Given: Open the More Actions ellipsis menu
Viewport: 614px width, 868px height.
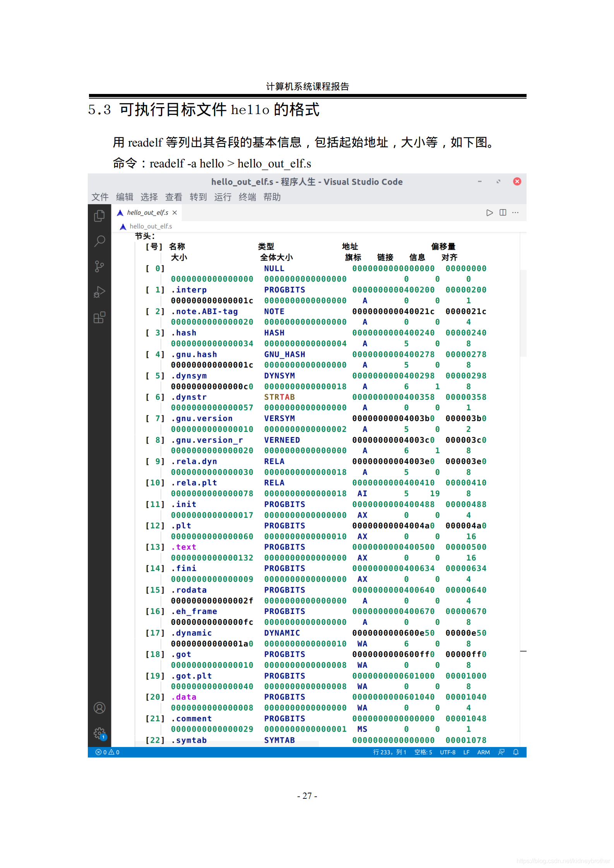Looking at the screenshot, I should coord(516,213).
